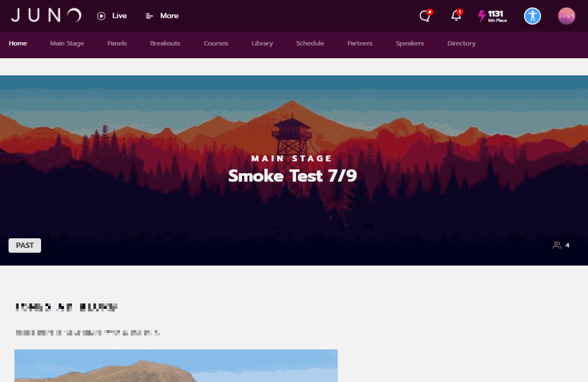
Task: Select the Breakouts tab
Action: [x=165, y=43]
